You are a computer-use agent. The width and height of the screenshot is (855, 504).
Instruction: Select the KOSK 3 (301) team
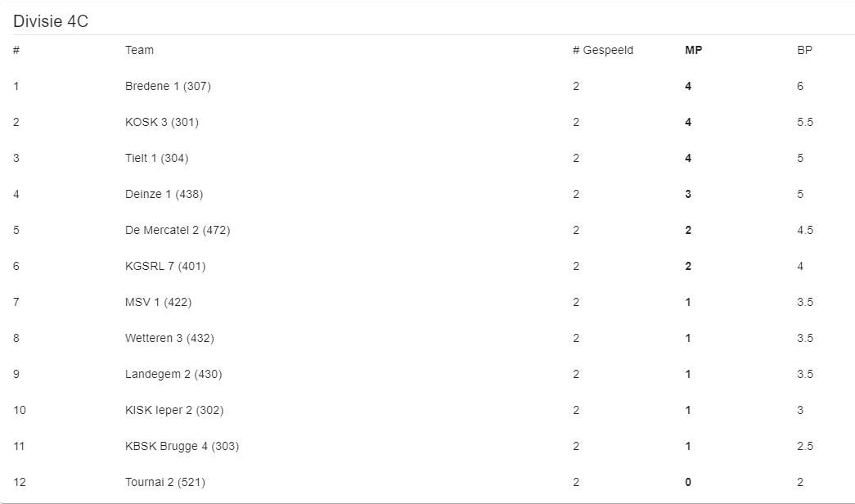(x=162, y=122)
